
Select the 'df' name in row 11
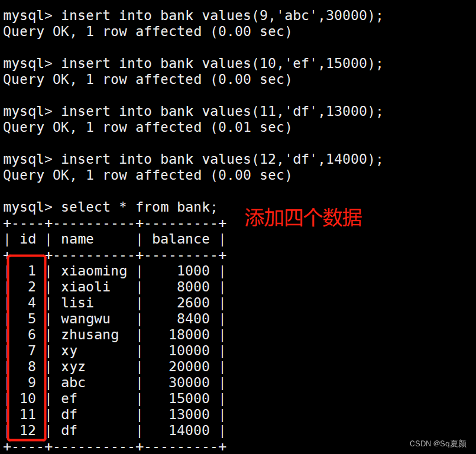[x=69, y=414]
